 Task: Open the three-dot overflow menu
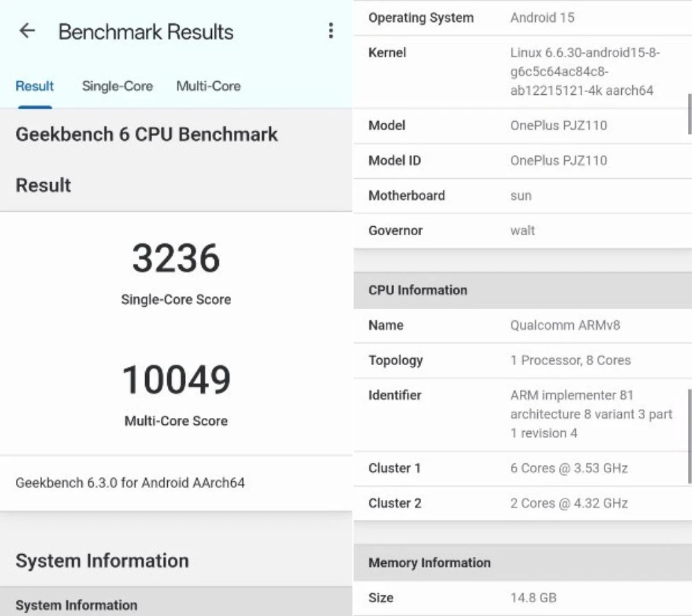coord(331,30)
